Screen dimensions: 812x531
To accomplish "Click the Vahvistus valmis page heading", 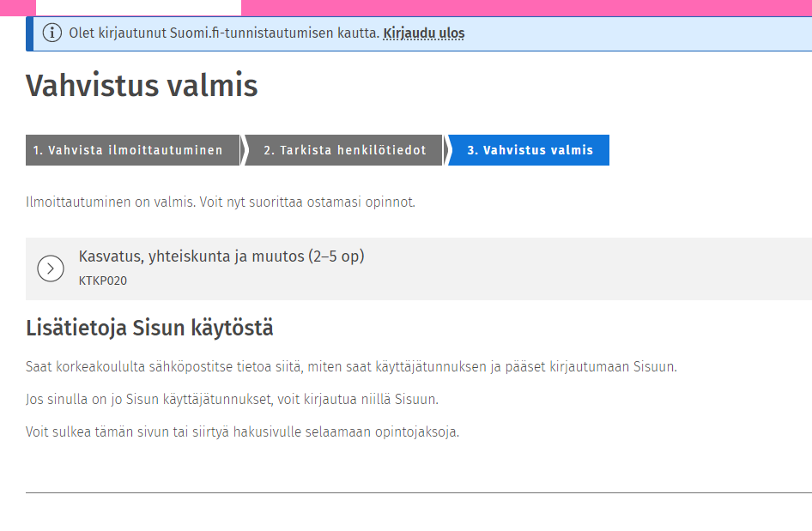I will point(142,86).
